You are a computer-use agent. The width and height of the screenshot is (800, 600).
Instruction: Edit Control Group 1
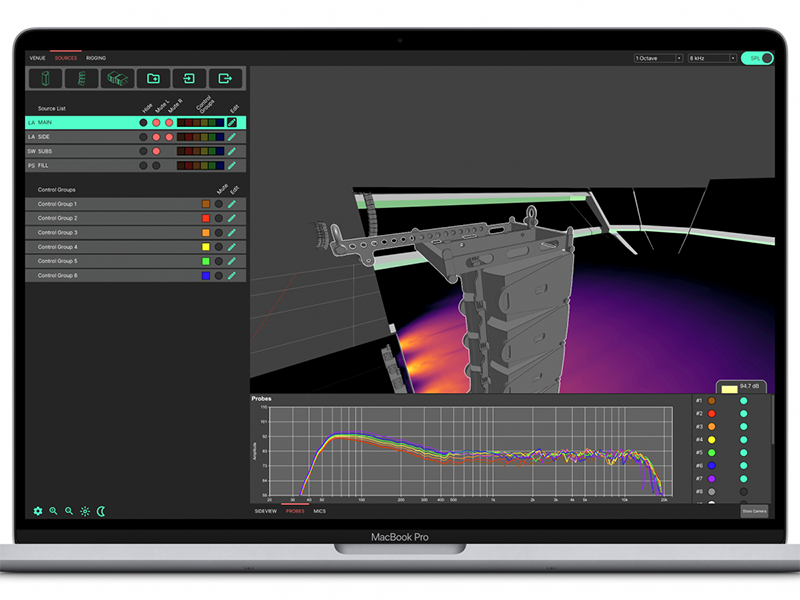pos(232,204)
